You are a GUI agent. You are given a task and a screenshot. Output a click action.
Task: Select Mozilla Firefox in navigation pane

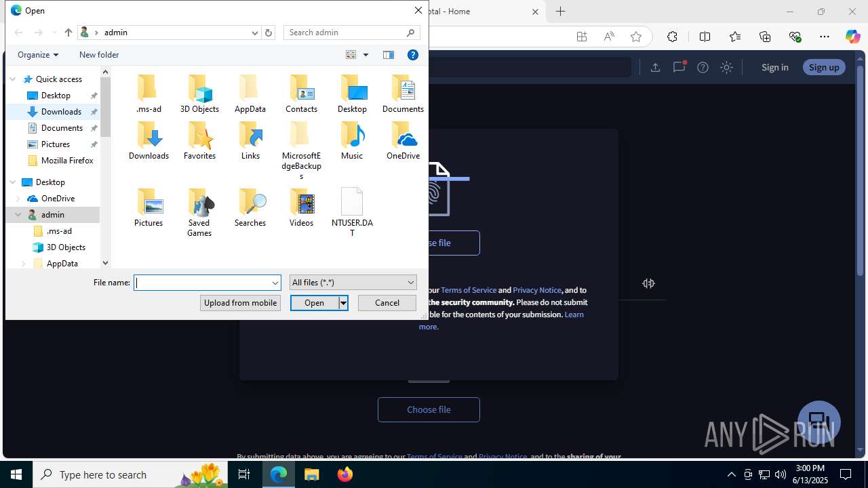click(67, 161)
